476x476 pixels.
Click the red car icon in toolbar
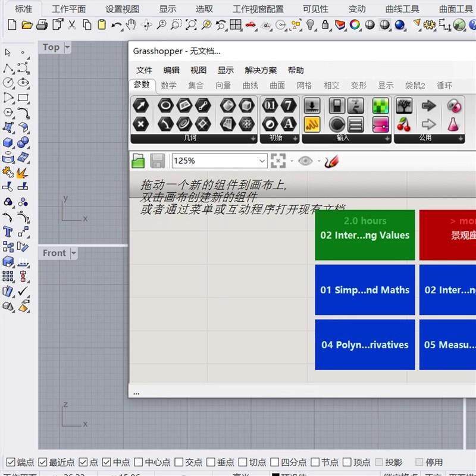point(250,24)
